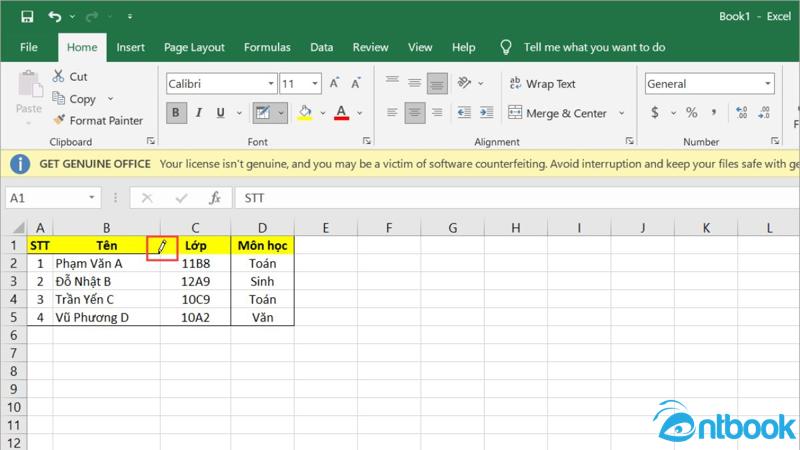
Task: Click the formula bar showing STT
Action: click(x=516, y=198)
